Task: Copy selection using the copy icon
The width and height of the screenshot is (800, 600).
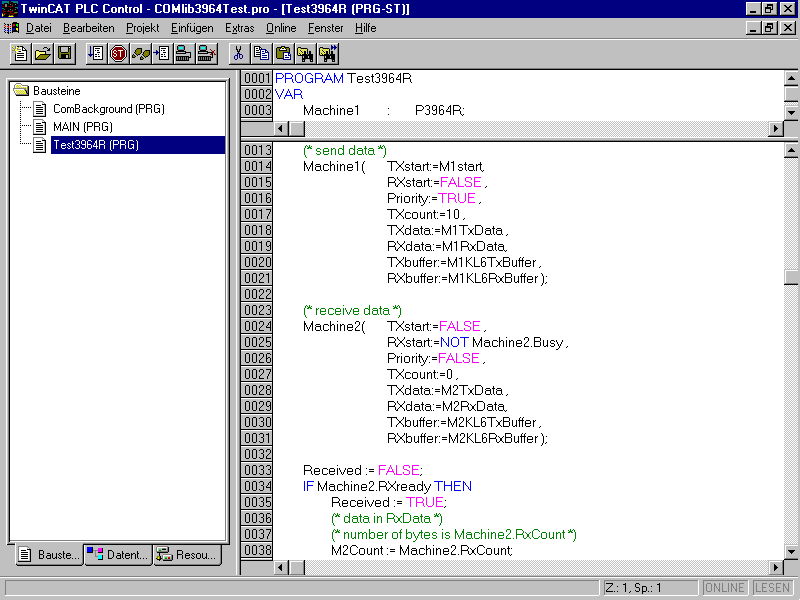Action: click(x=261, y=52)
